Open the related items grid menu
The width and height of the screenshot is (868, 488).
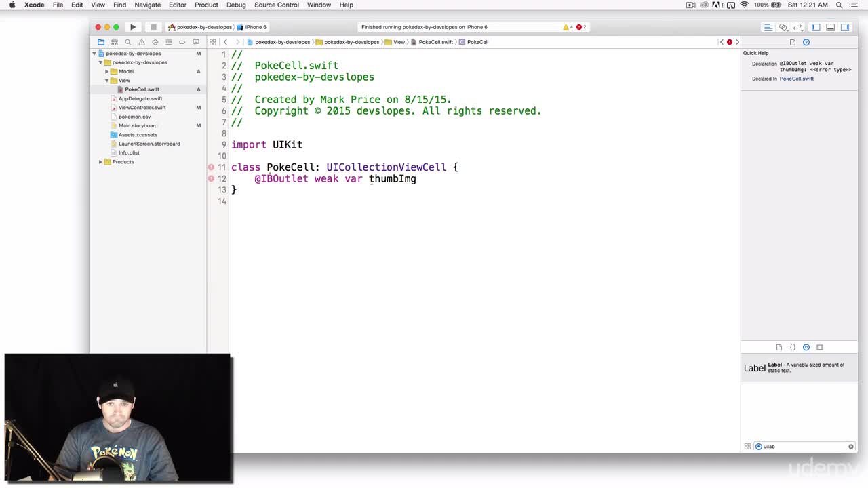[x=212, y=42]
